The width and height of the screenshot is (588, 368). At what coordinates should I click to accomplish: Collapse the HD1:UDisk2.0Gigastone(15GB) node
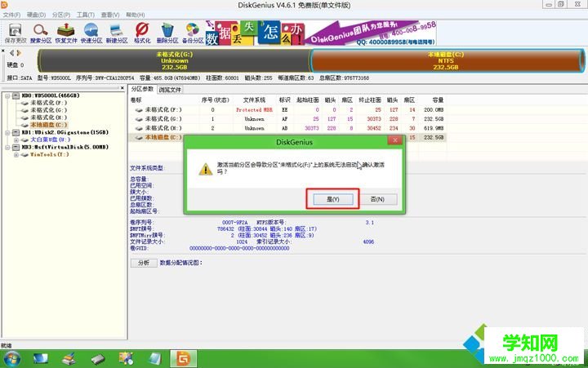[x=7, y=132]
